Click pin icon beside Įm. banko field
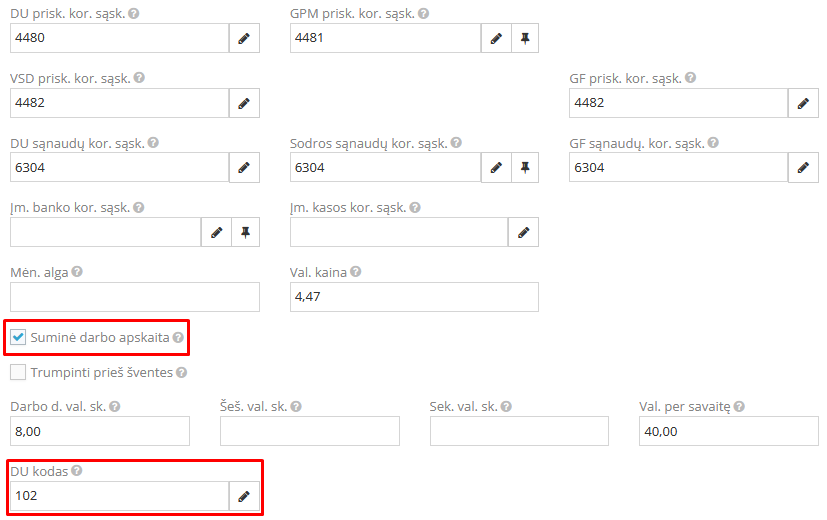 pos(245,233)
